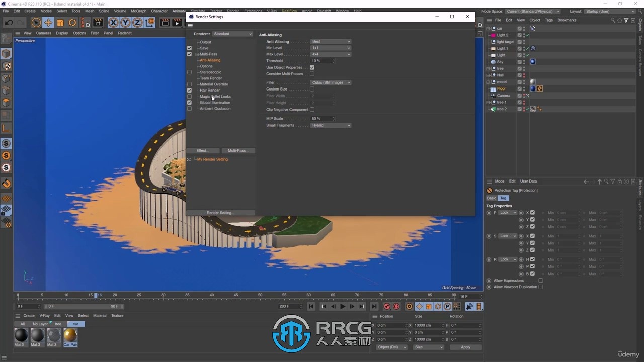The width and height of the screenshot is (644, 362).
Task: Open the Anti-Aliasing dropdown set to Best
Action: 331,42
